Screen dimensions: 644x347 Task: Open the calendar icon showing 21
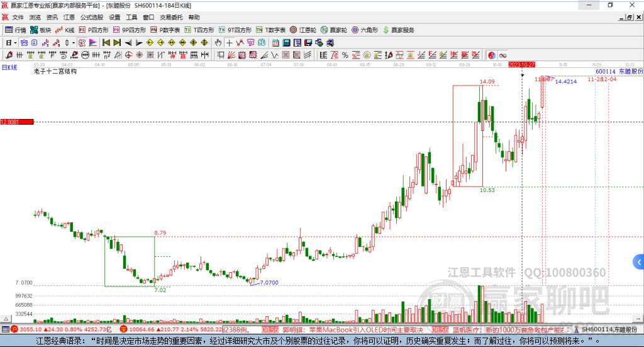[x=275, y=43]
